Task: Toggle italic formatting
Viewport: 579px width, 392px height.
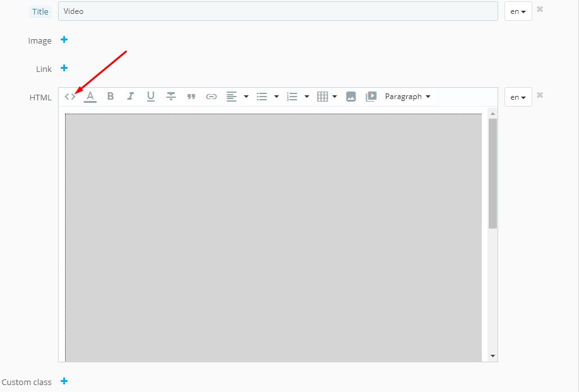Action: pyautogui.click(x=131, y=97)
